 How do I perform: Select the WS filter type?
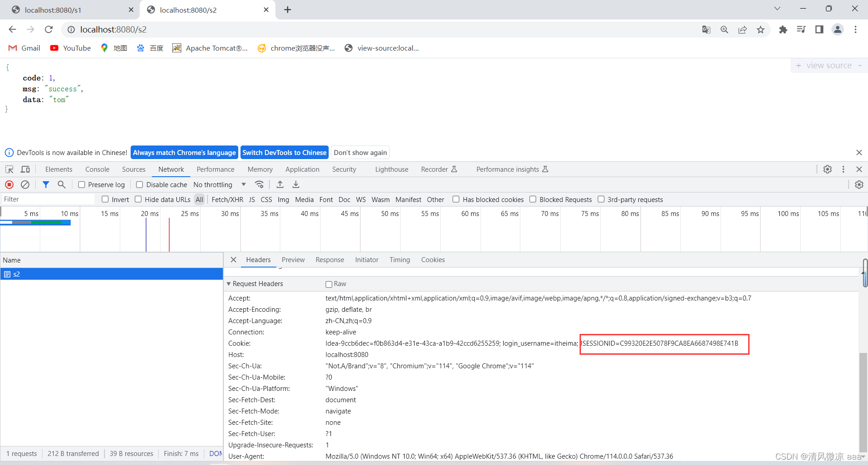[x=361, y=199]
